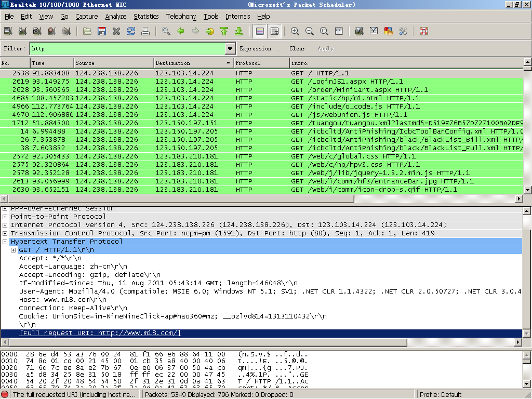Select packet 2619 GET /LoginJS1.aspx
The width and height of the screenshot is (532, 399).
tap(262, 82)
